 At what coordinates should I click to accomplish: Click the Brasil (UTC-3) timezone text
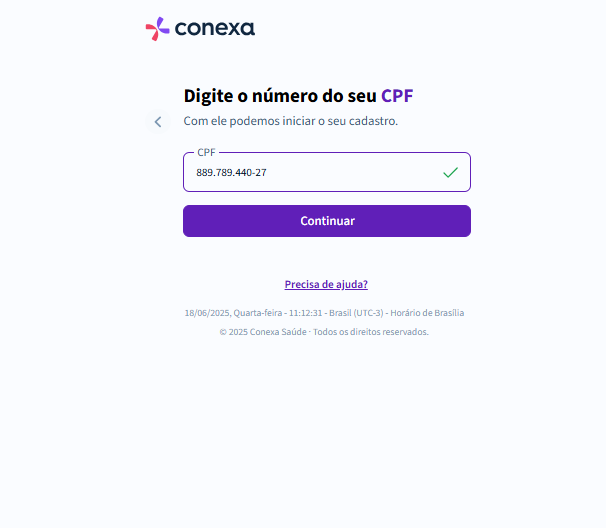[356, 313]
